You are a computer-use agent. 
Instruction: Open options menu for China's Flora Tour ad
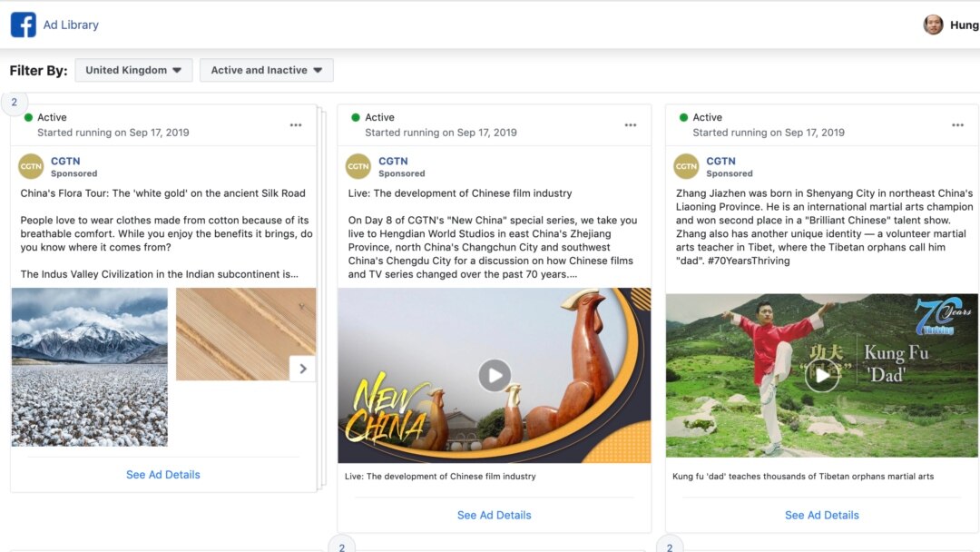[296, 125]
